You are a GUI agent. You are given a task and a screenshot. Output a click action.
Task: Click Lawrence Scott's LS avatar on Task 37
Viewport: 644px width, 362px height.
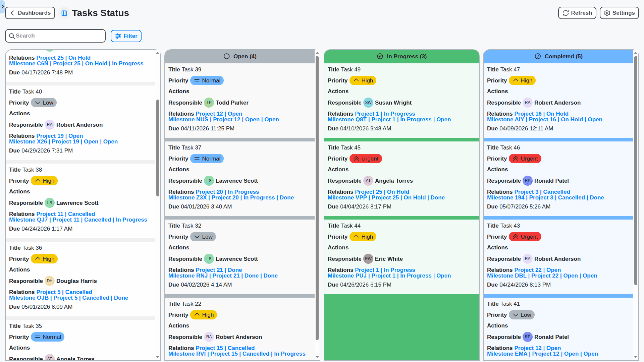pos(209,181)
